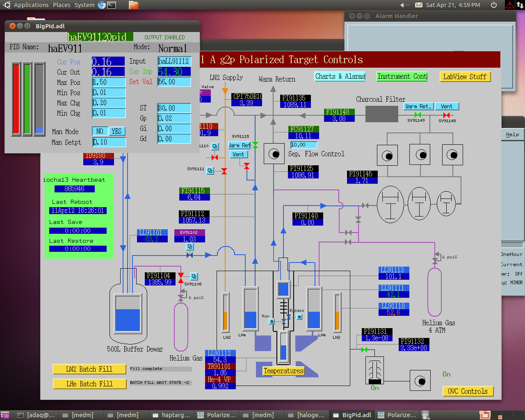Open the trash icon in bottom panel
The height and width of the screenshot is (420, 525).
coord(425,415)
